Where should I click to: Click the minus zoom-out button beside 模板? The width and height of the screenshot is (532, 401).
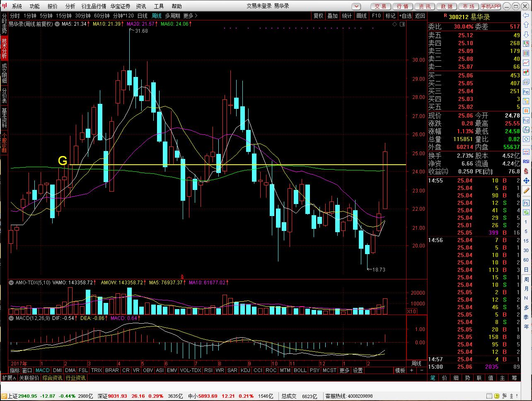pyautogui.click(x=422, y=370)
